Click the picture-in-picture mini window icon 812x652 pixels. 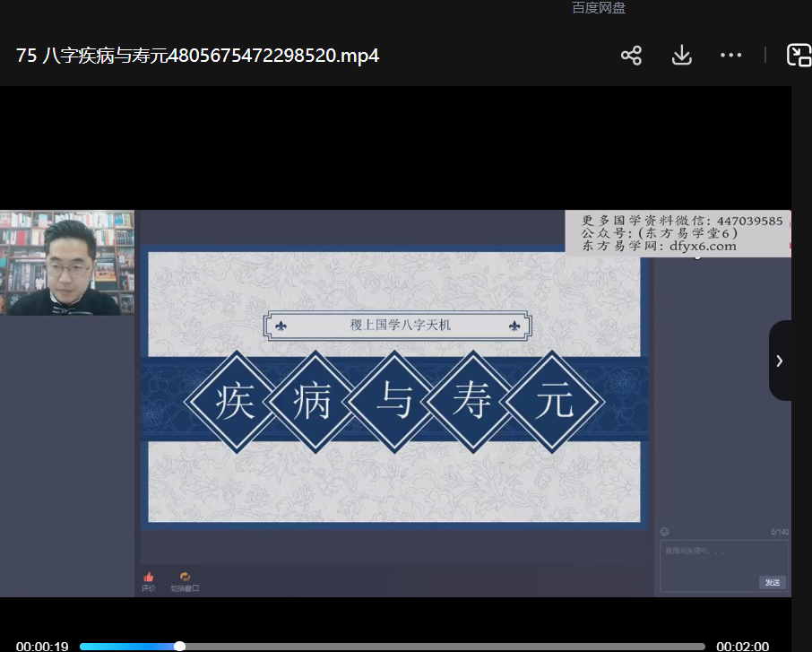[x=798, y=56]
